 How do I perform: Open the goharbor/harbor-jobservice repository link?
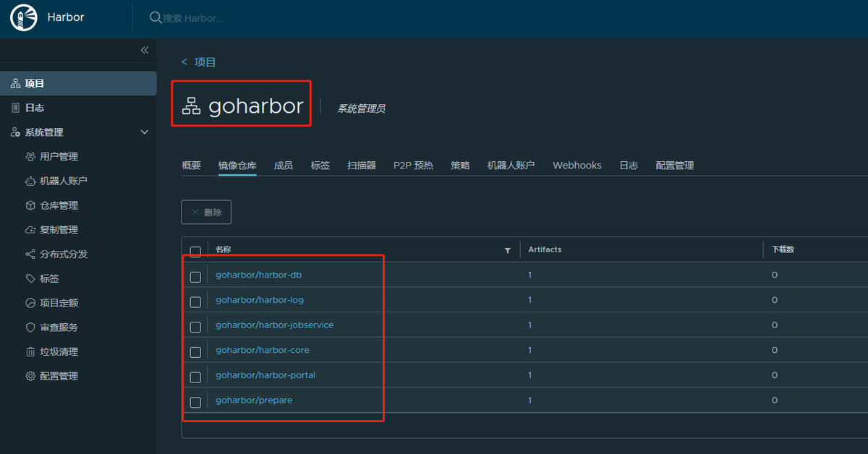pos(275,325)
